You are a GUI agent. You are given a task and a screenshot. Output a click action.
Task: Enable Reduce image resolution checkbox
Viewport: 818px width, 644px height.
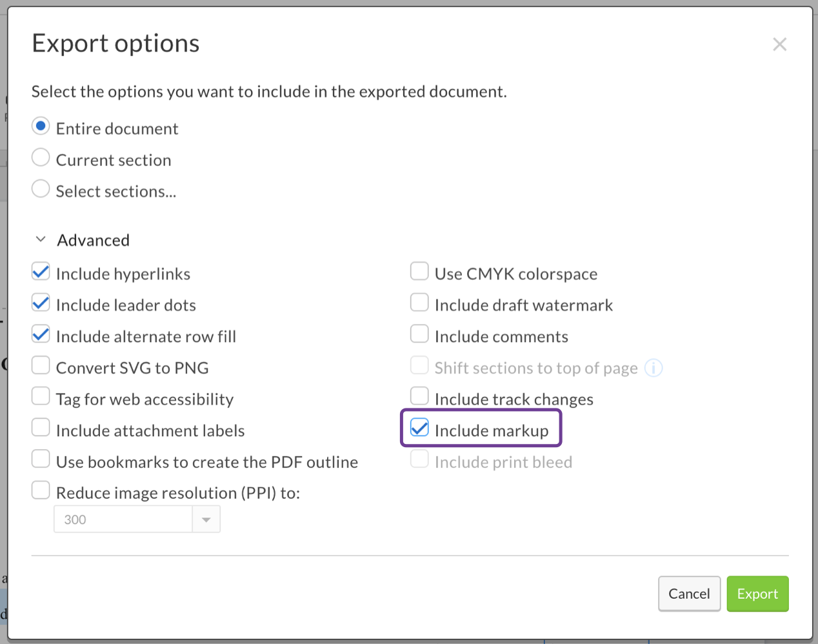pyautogui.click(x=41, y=491)
